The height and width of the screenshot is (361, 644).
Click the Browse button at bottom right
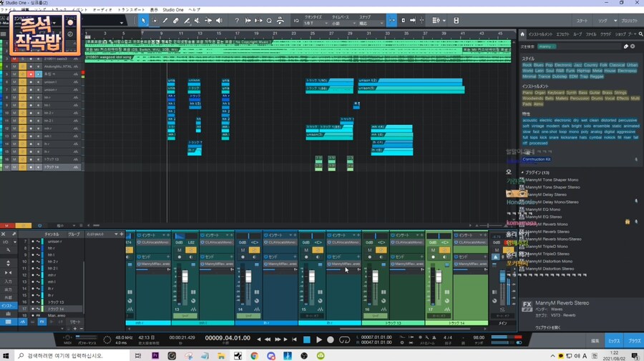(634, 340)
